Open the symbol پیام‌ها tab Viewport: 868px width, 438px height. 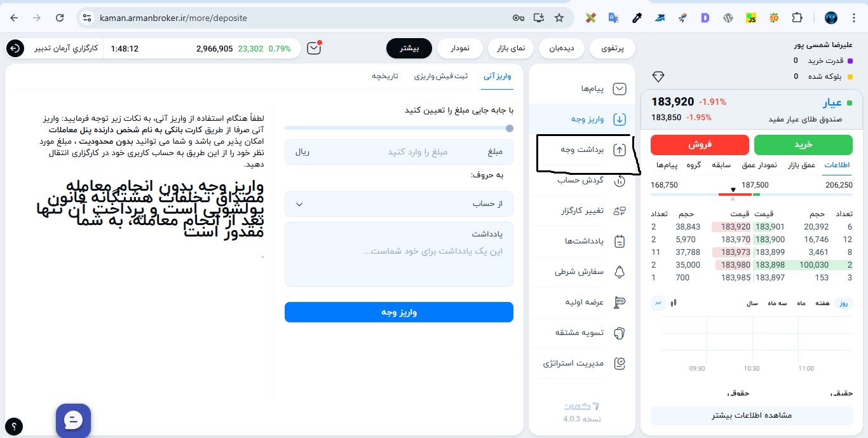667,165
